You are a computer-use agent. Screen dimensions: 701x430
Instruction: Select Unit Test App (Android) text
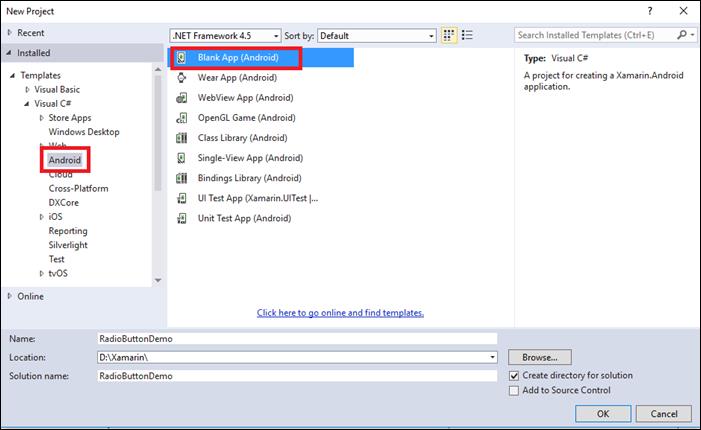click(244, 219)
